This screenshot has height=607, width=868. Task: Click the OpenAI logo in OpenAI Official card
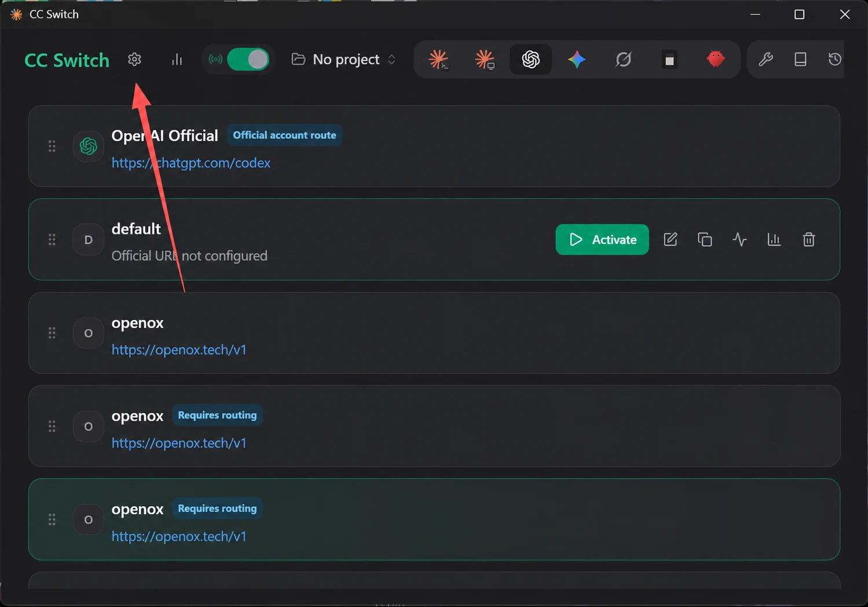[x=89, y=146]
